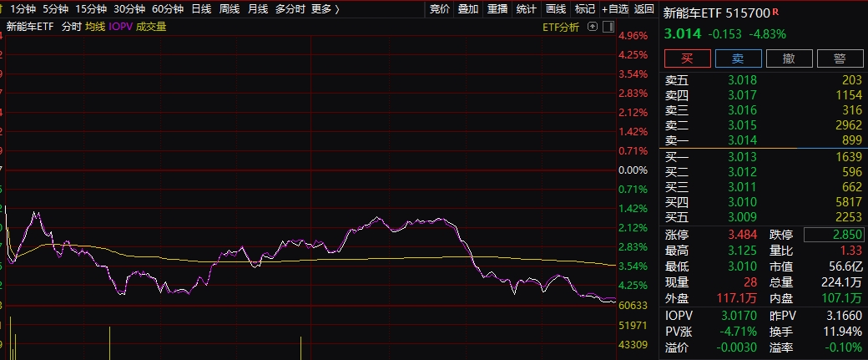Click the 返回 back button
This screenshot has width=868, height=360.
pyautogui.click(x=643, y=9)
